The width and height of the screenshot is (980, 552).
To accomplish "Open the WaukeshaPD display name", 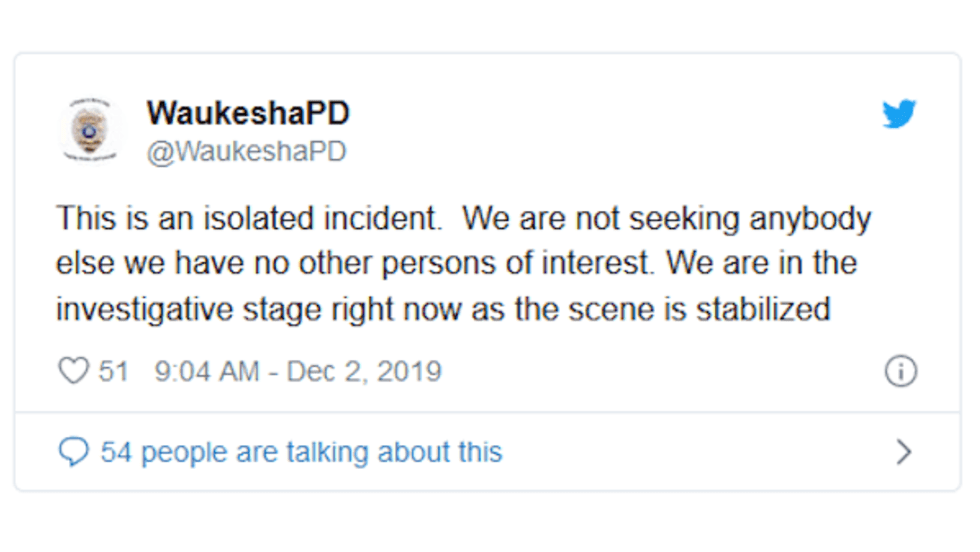I will [247, 114].
